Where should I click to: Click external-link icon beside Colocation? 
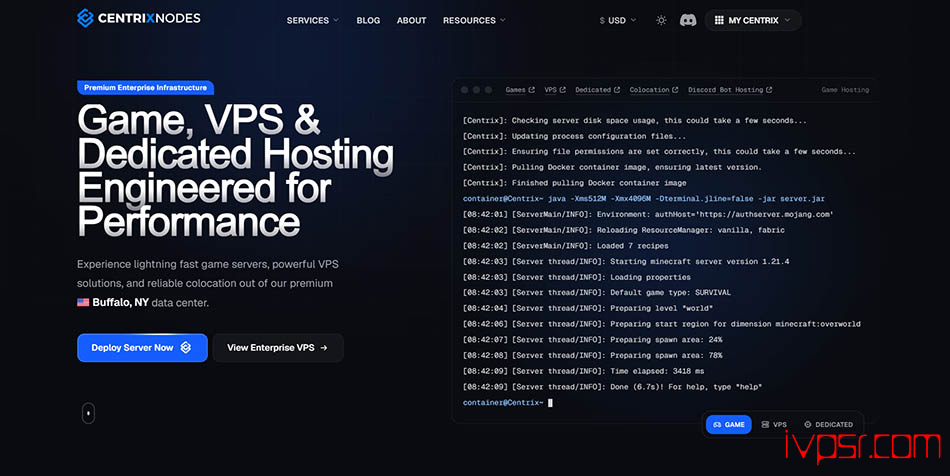[x=675, y=90]
